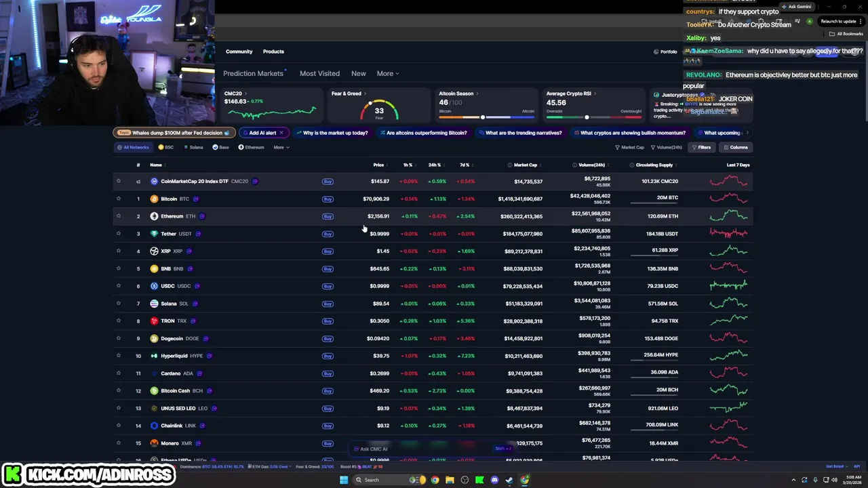The image size is (868, 488).
Task: Switch to the New tab
Action: 359,73
